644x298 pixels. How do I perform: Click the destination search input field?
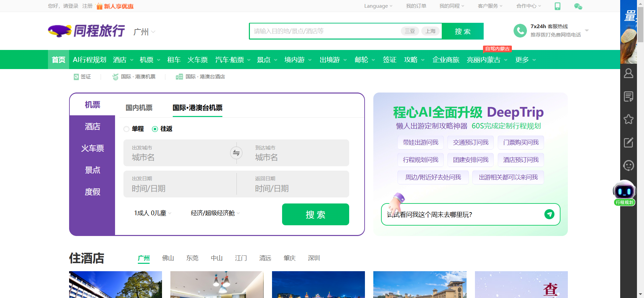point(325,31)
